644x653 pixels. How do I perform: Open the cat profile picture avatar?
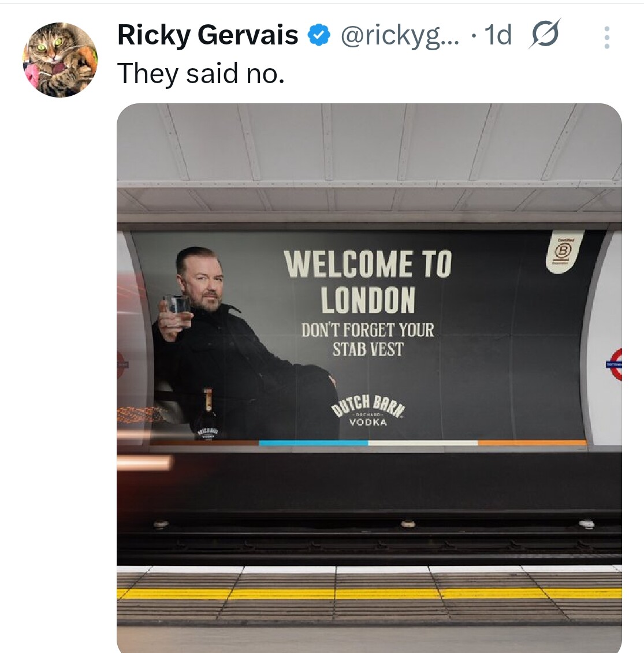click(x=60, y=60)
